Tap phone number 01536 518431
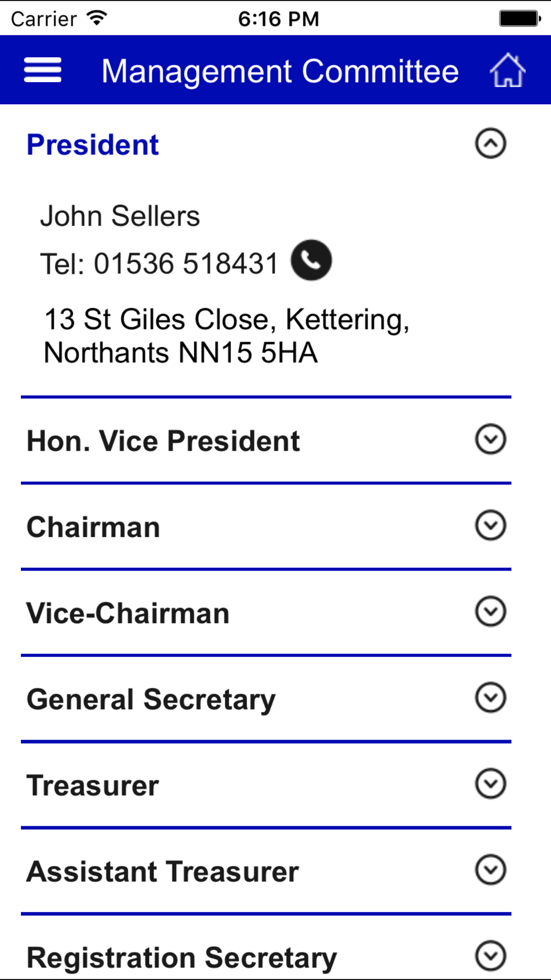The width and height of the screenshot is (551, 980). 186,263
